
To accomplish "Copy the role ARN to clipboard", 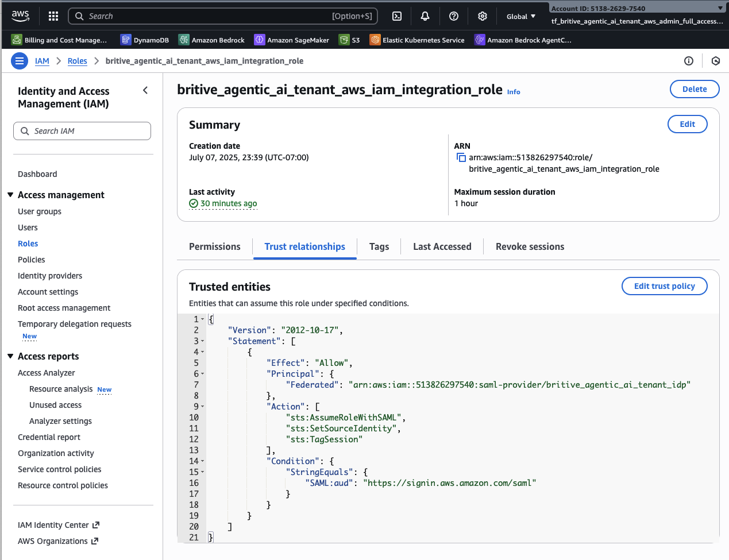I will [x=461, y=157].
